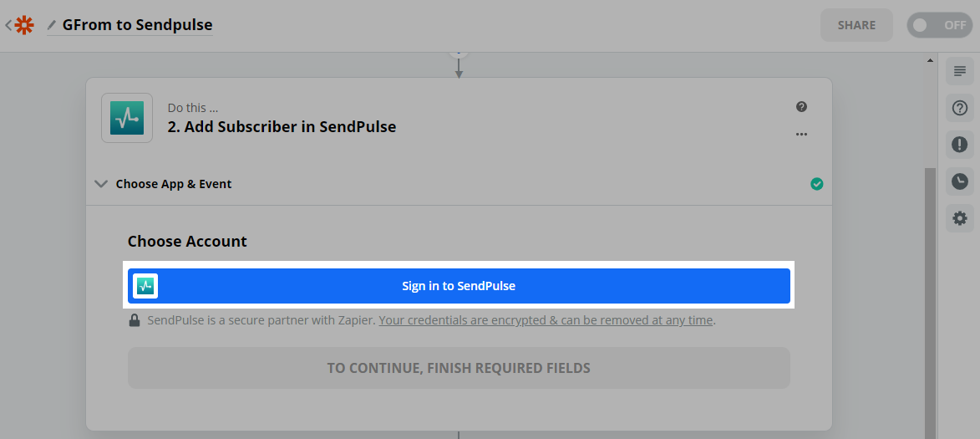This screenshot has width=980, height=439.
Task: Click the SendPulse app icon in step header
Action: point(127,118)
